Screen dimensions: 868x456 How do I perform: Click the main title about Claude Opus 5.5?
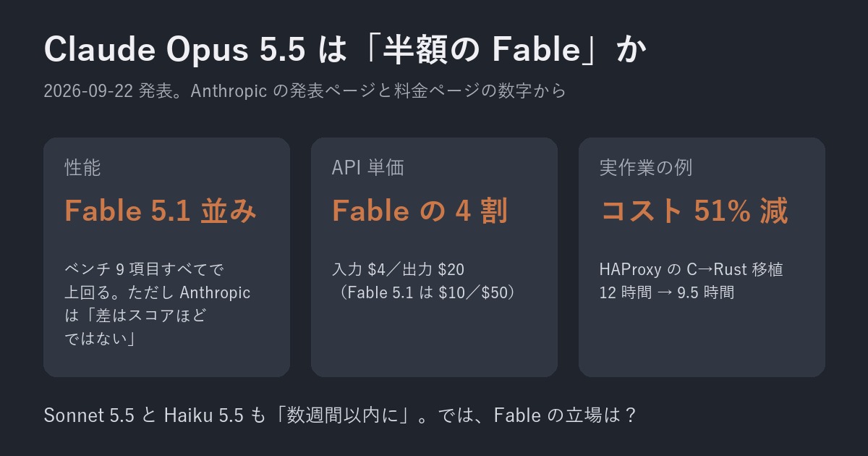[x=346, y=50]
